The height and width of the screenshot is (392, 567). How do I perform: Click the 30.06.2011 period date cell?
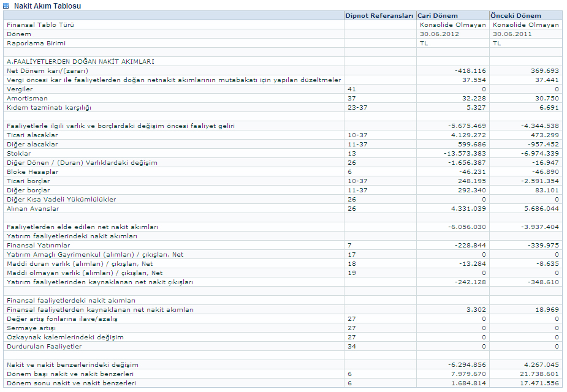512,34
